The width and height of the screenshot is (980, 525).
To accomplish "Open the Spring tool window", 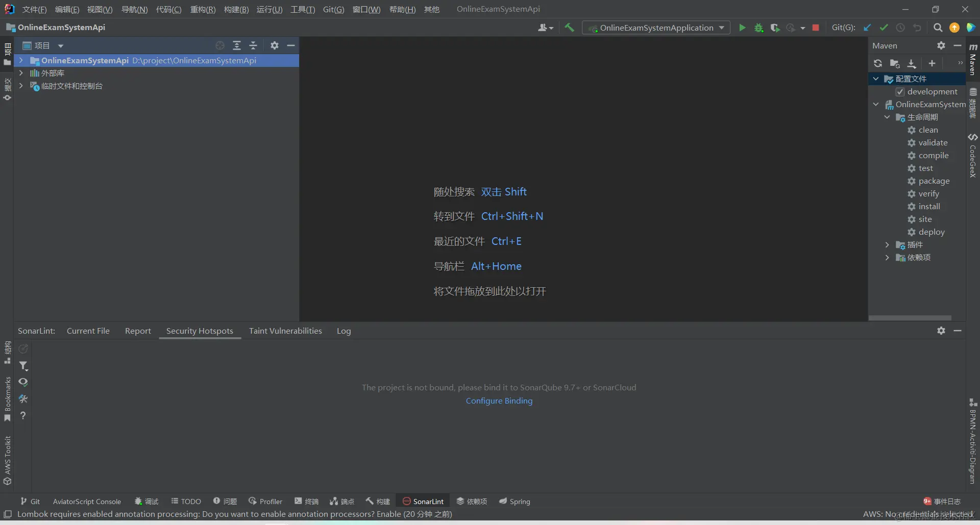I will coord(514,501).
